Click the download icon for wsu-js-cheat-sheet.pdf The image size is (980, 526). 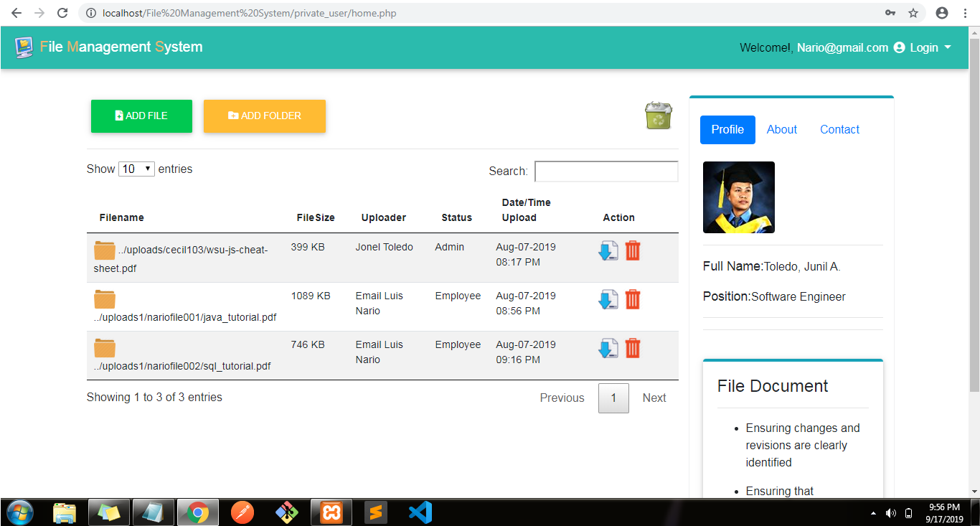point(608,250)
